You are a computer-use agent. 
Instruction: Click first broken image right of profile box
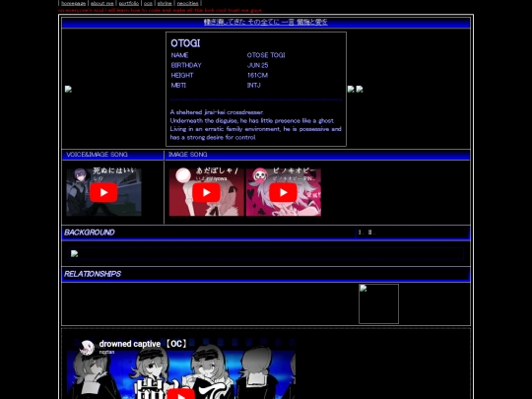(351, 90)
